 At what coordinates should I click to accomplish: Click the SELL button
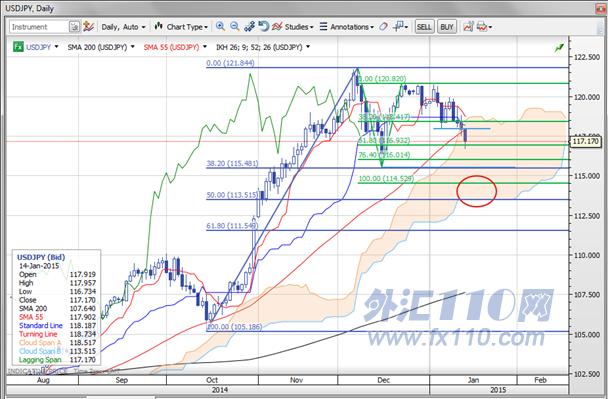tap(424, 27)
